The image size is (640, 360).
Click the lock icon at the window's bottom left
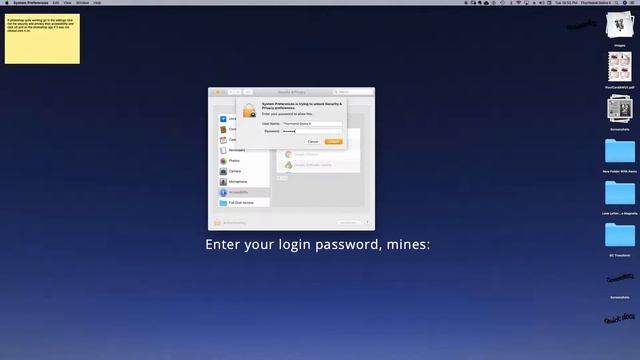tap(217, 222)
